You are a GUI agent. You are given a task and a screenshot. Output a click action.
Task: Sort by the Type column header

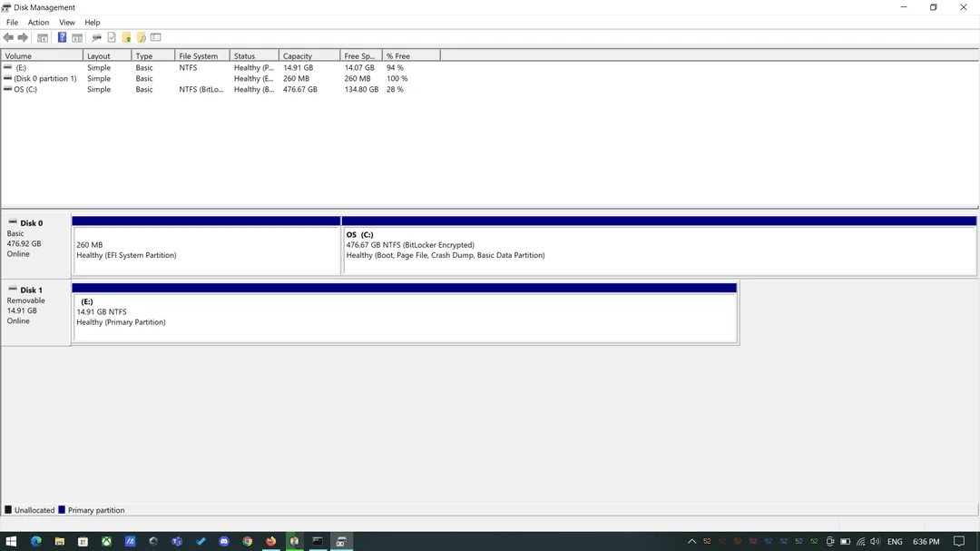153,55
